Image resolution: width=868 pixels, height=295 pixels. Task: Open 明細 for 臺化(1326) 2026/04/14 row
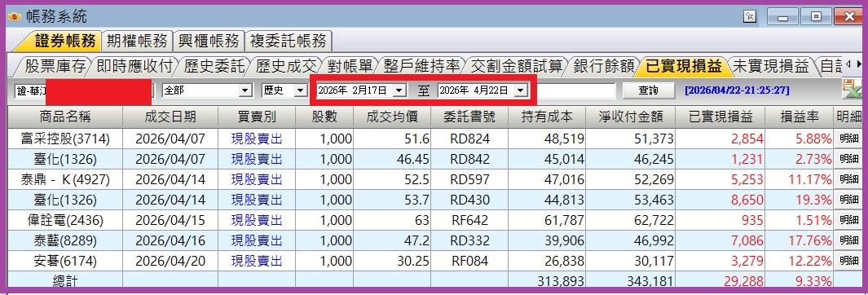click(848, 200)
